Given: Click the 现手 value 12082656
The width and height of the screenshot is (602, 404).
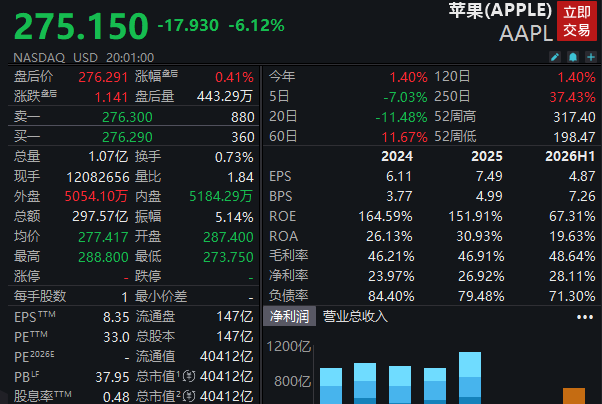Looking at the screenshot, I should click(x=98, y=177).
